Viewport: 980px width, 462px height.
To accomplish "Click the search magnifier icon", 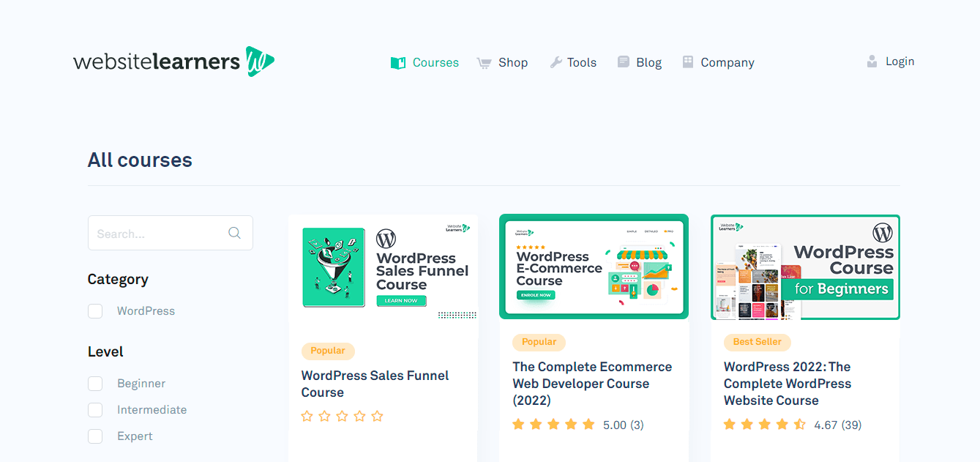I will coord(234,233).
